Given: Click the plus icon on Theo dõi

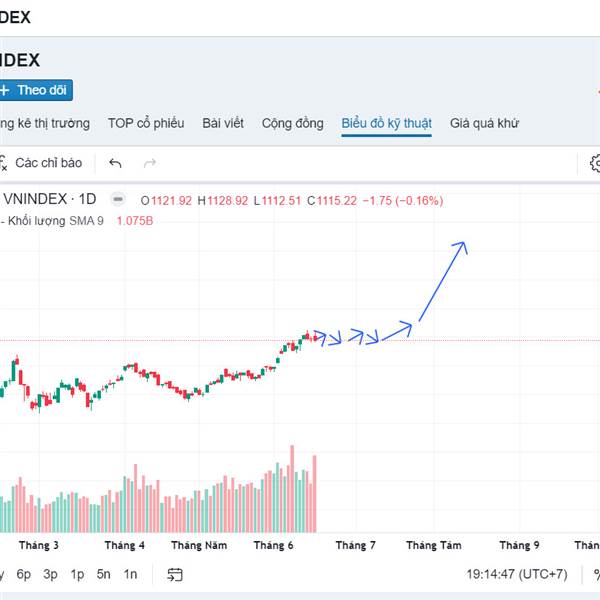Looking at the screenshot, I should coord(4,90).
